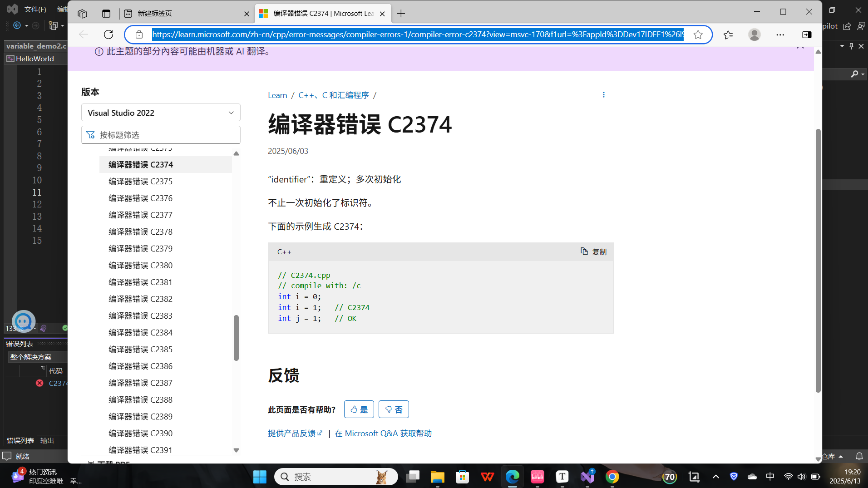Screen dimensions: 868x488
Task: Open bilibili app from taskbar
Action: point(538,477)
